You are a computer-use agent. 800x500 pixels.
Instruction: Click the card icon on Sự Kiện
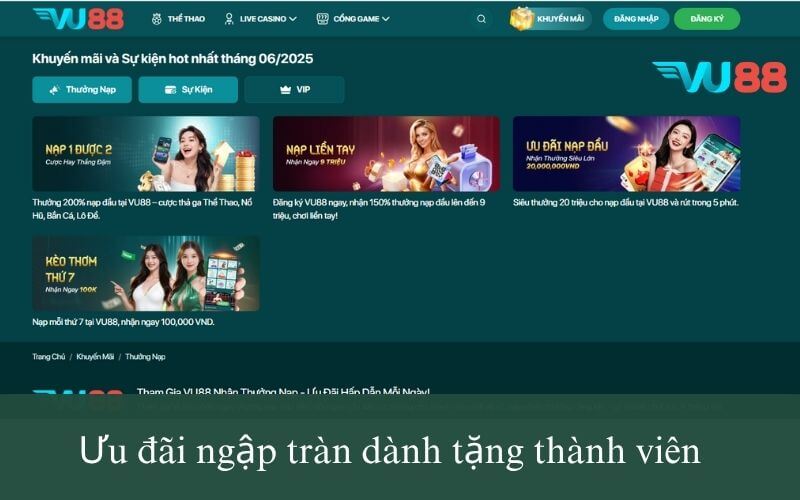[x=170, y=90]
